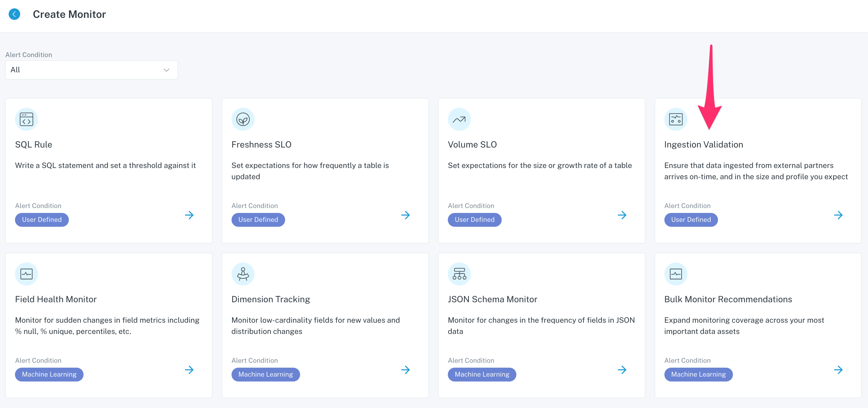
Task: Click User Defined badge on SQL Rule
Action: click(42, 220)
